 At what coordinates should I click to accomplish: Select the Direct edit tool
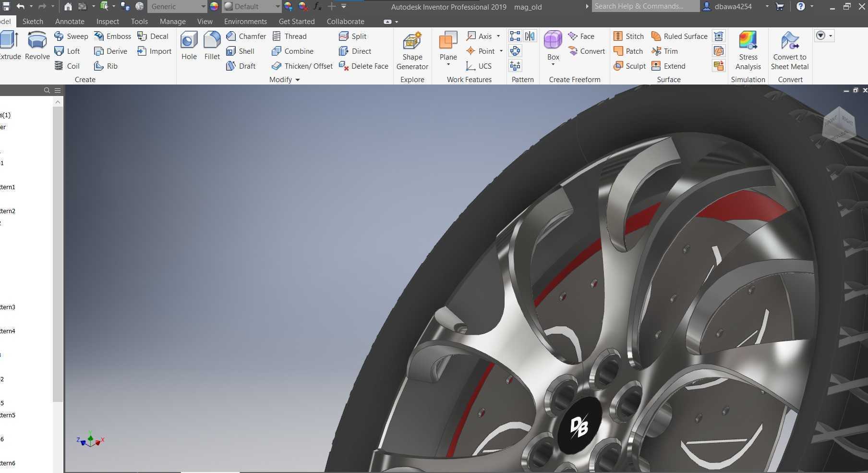(x=355, y=51)
